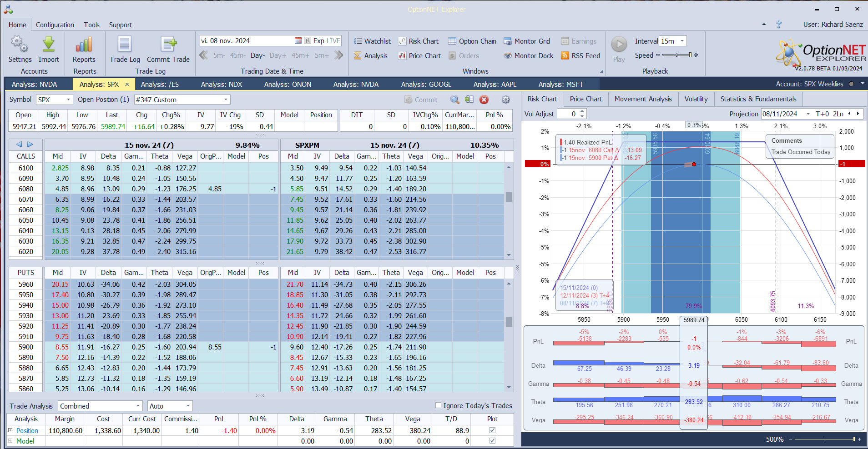
Task: Click the T+0 projection button
Action: tap(823, 114)
